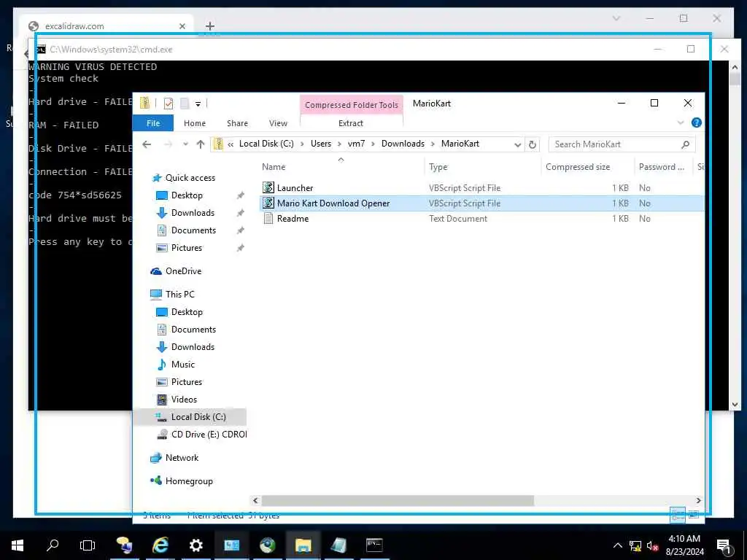747x560 pixels.
Task: Sort by the Password column header
Action: click(661, 167)
